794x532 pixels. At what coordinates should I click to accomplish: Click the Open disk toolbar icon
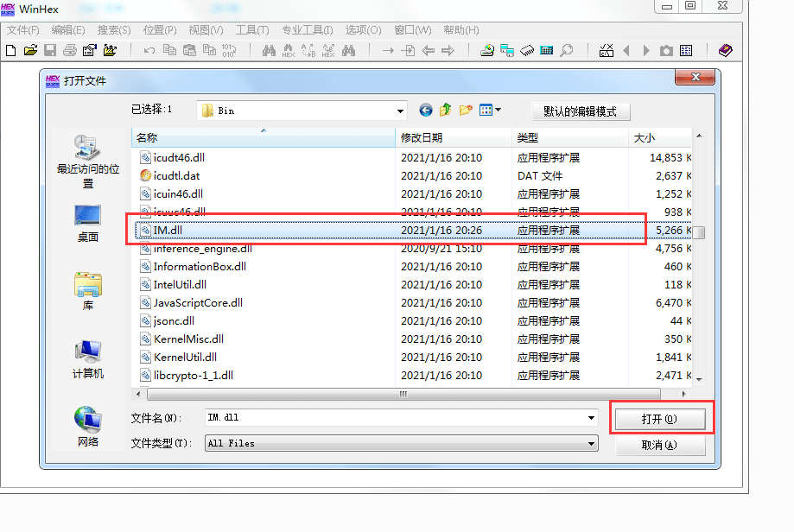click(x=487, y=51)
